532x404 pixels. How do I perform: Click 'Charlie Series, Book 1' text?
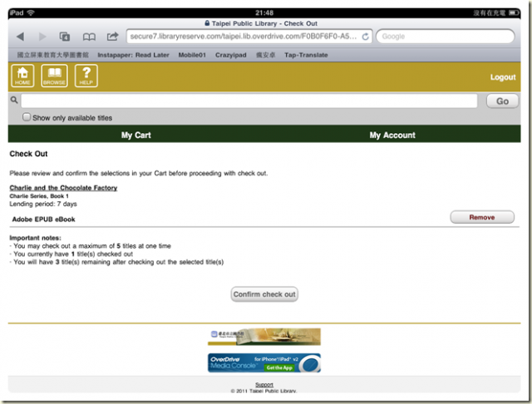39,196
